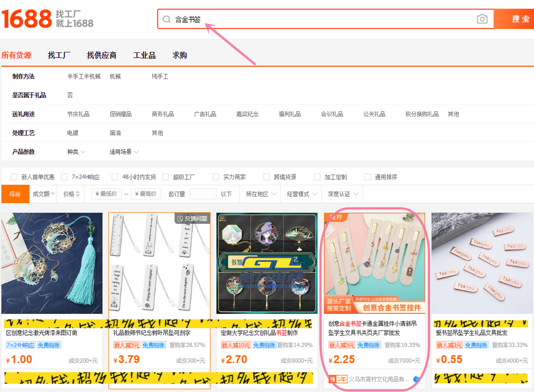Filter by 节庆礼品 gift purpose

tap(78, 114)
